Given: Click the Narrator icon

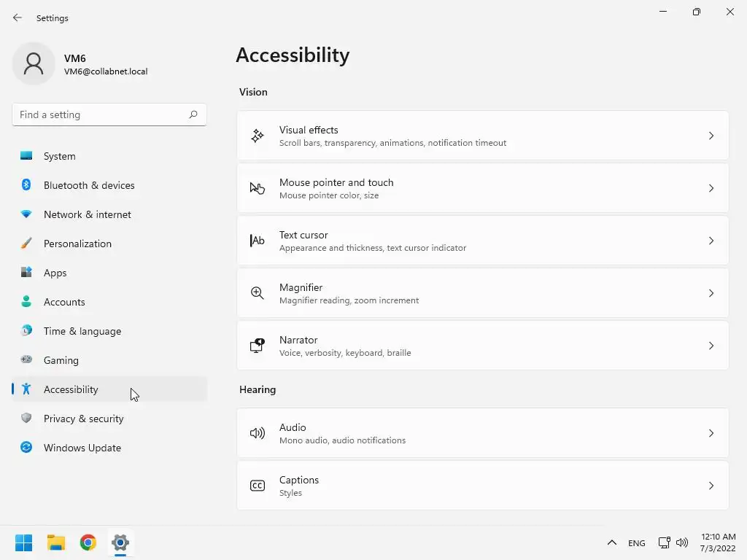Looking at the screenshot, I should click(258, 346).
